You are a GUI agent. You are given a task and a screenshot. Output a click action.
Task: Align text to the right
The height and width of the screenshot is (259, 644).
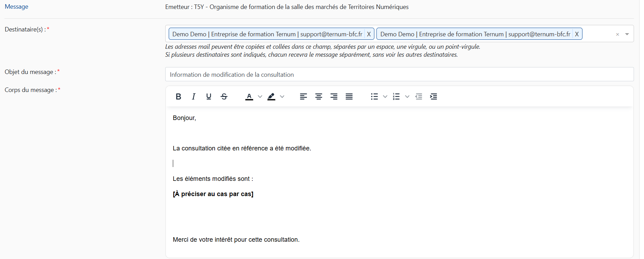pos(334,96)
